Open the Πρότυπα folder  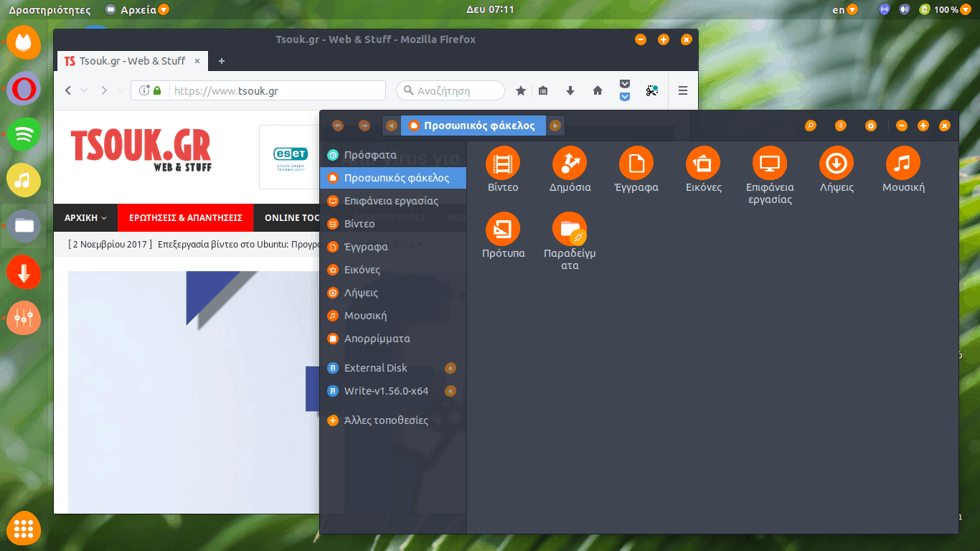[x=502, y=230]
